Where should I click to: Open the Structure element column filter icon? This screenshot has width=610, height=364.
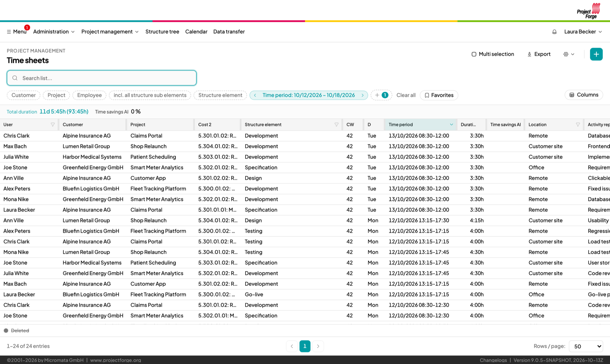click(x=336, y=125)
